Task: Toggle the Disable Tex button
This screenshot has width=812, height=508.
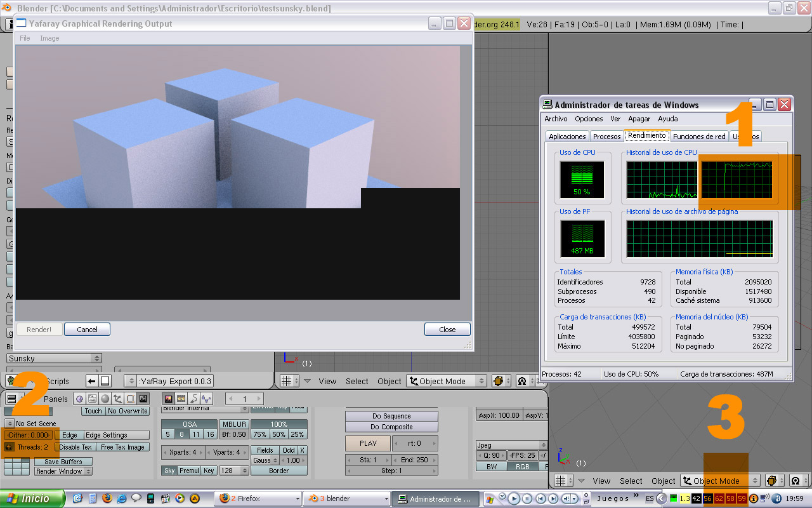Action: 75,447
